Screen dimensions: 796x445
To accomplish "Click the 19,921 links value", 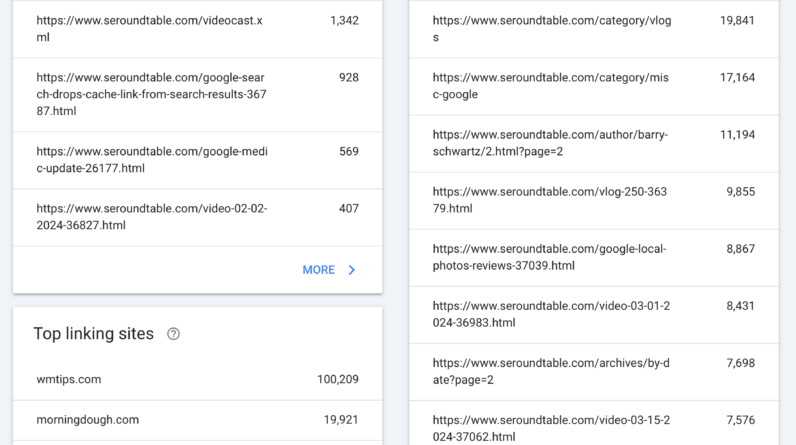I will [x=341, y=420].
